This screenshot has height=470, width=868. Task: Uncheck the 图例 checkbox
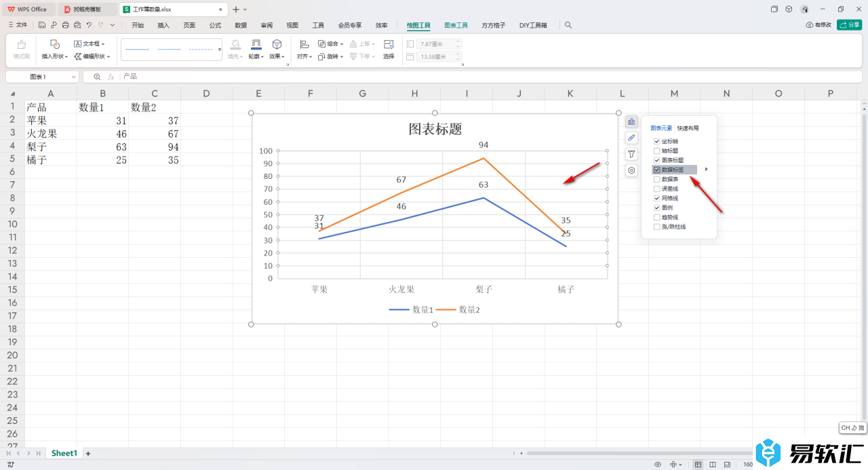pyautogui.click(x=656, y=208)
